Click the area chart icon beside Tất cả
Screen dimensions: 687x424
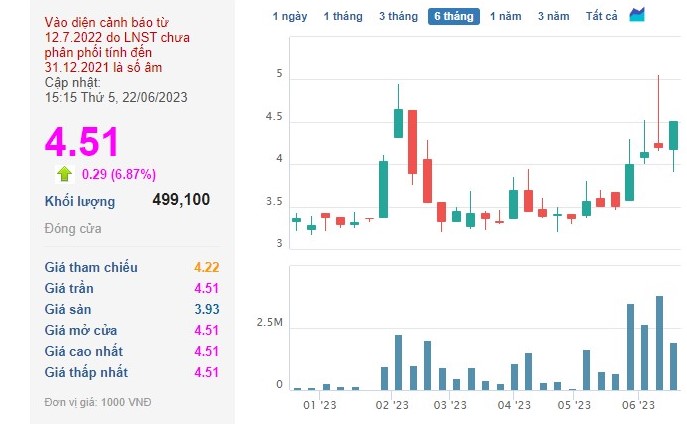click(x=637, y=15)
